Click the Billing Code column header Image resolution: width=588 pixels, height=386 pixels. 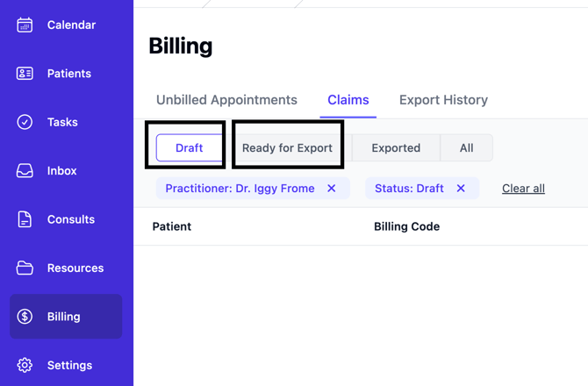point(406,226)
